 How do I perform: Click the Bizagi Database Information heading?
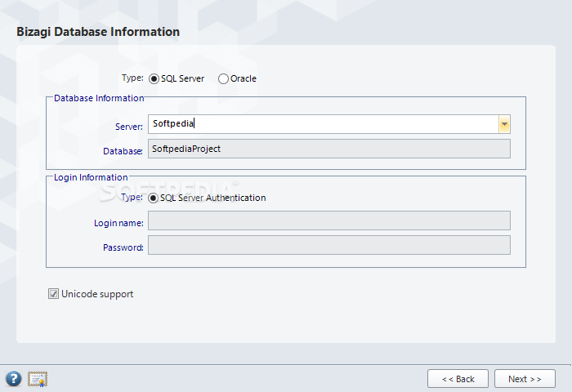pos(98,32)
